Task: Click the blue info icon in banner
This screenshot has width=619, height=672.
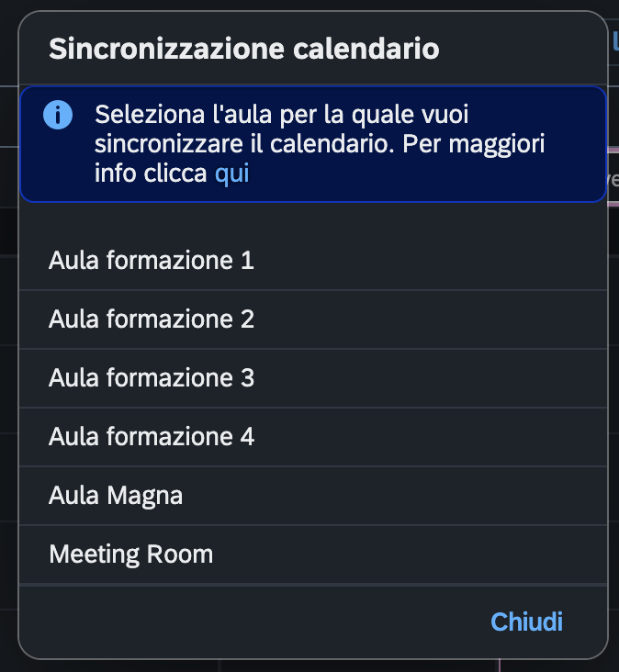Action: click(58, 115)
